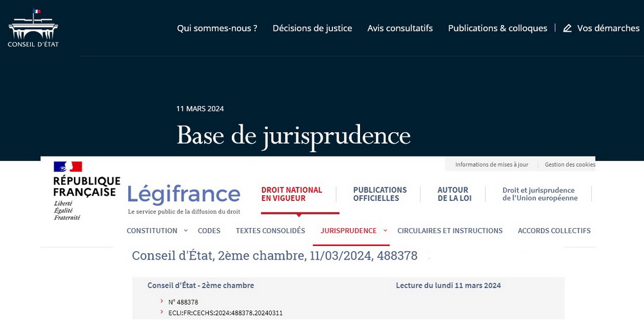Image resolution: width=644 pixels, height=324 pixels.
Task: Click Informations de mises à jour link
Action: click(x=491, y=164)
